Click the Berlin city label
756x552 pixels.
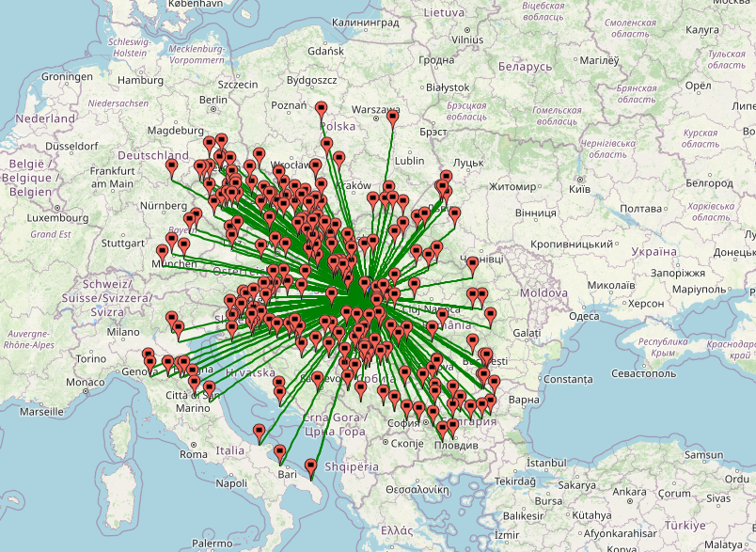coord(213,100)
